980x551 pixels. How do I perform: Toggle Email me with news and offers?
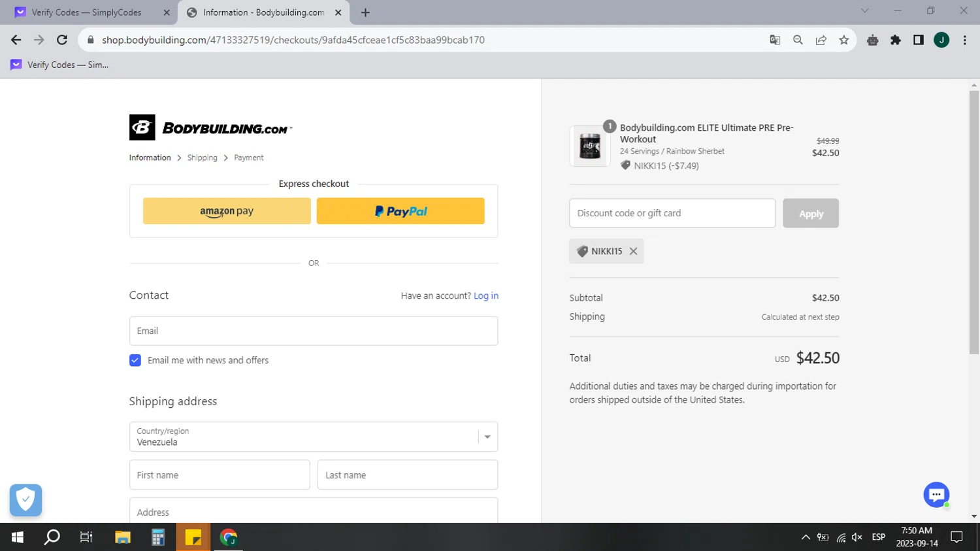[x=135, y=360]
